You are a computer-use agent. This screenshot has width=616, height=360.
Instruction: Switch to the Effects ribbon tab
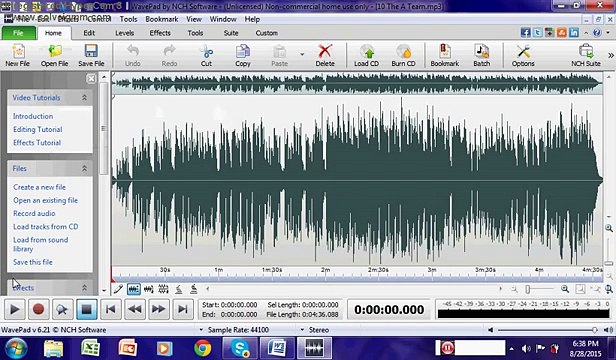point(160,33)
